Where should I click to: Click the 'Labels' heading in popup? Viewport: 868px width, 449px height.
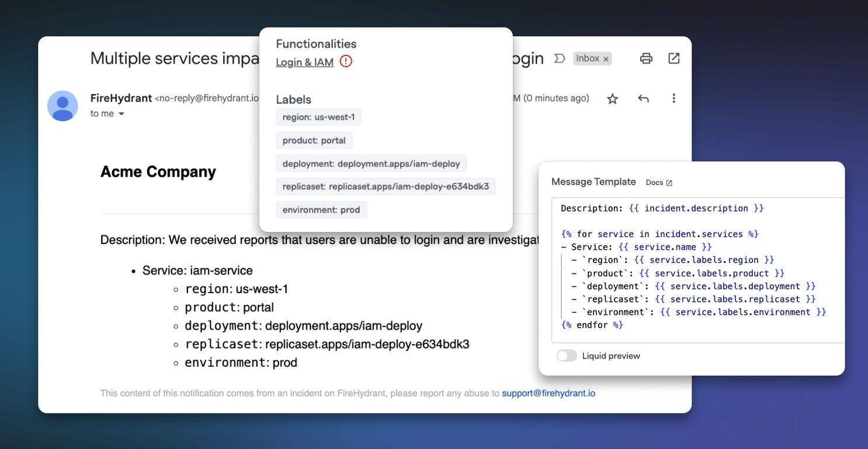click(293, 99)
